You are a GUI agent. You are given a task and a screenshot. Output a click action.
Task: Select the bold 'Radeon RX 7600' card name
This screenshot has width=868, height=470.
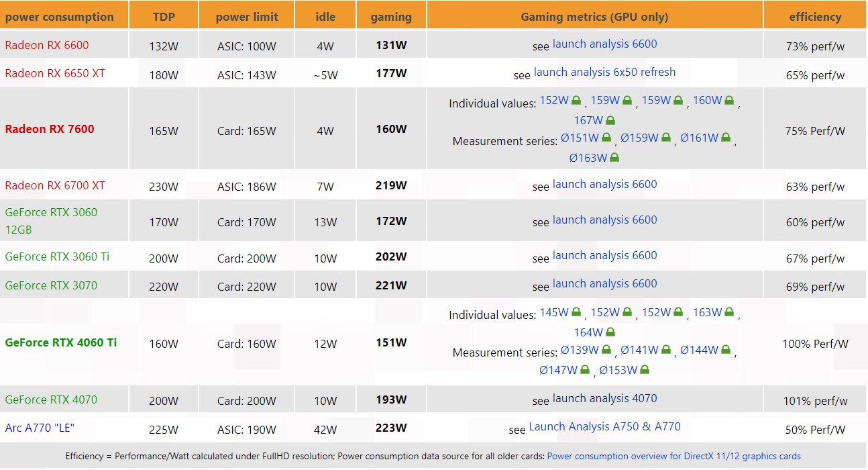point(50,130)
